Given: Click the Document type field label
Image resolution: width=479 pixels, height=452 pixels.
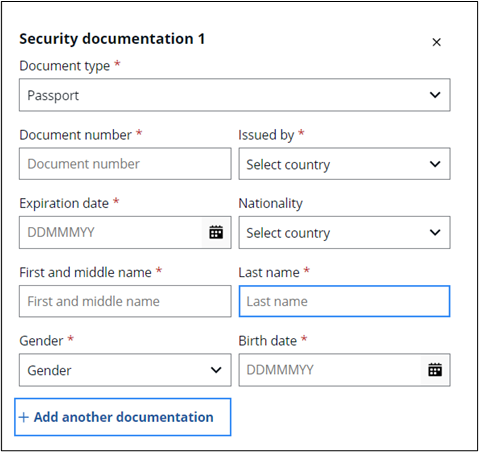Looking at the screenshot, I should pos(64,66).
